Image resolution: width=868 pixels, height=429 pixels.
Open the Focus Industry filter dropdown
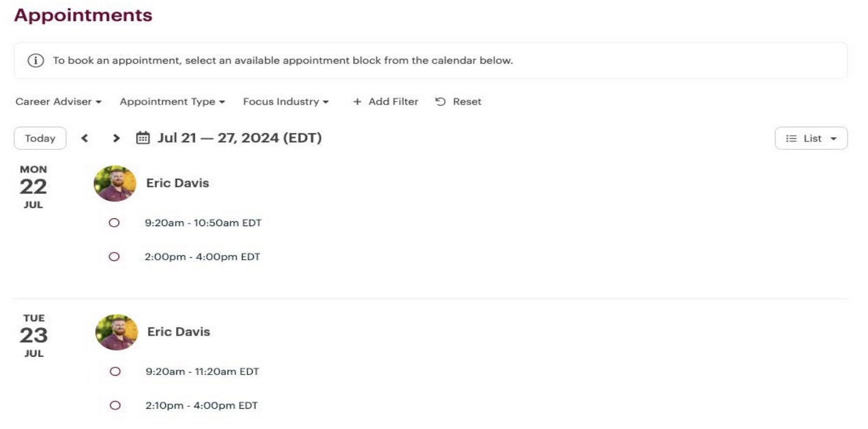click(285, 102)
